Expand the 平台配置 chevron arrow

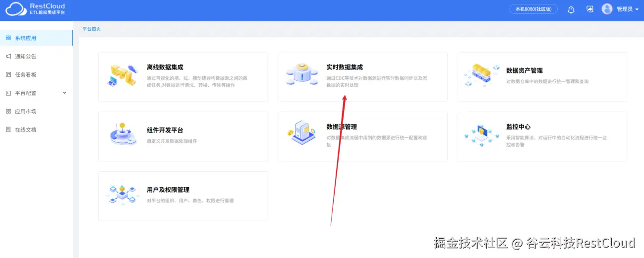click(64, 93)
